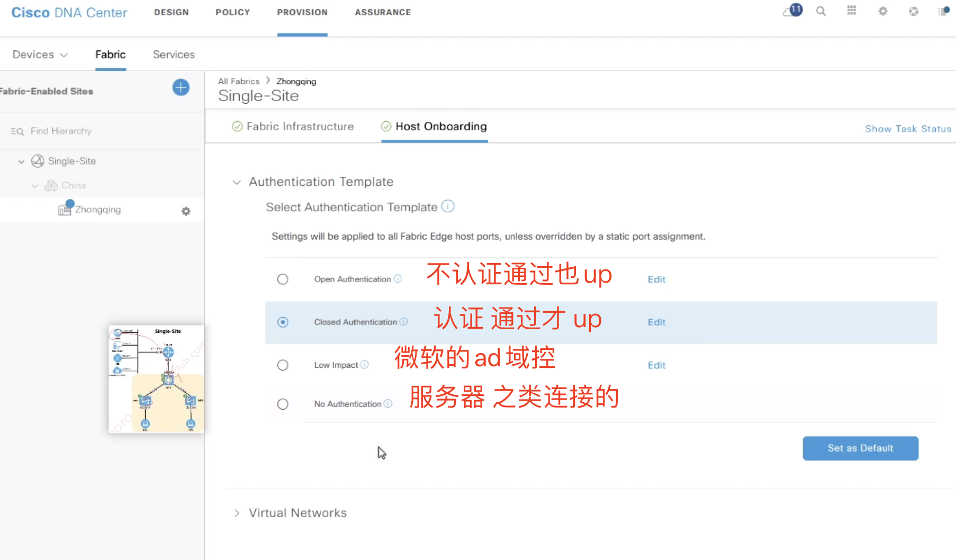
Task: Collapse the Single-Site tree node
Action: click(x=21, y=161)
